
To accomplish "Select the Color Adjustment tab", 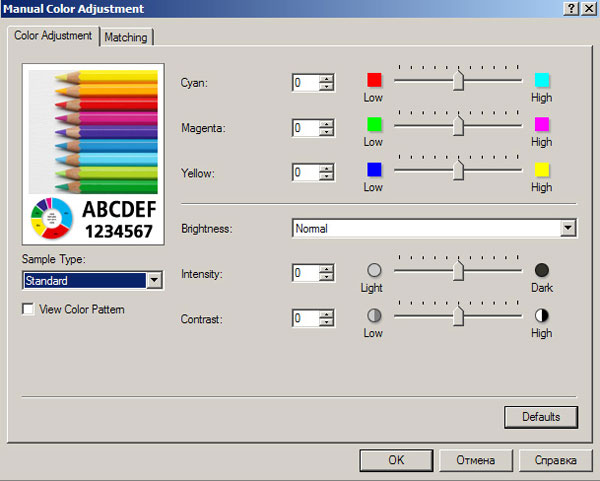I will (53, 36).
